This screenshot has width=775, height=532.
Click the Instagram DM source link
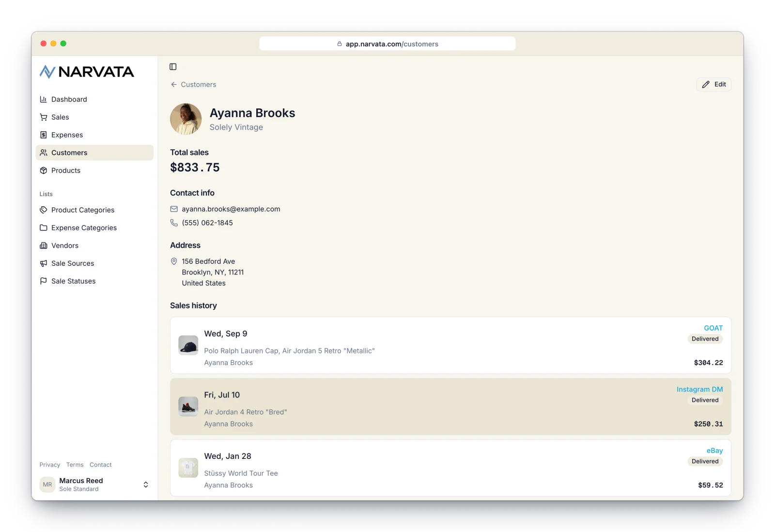coord(699,389)
